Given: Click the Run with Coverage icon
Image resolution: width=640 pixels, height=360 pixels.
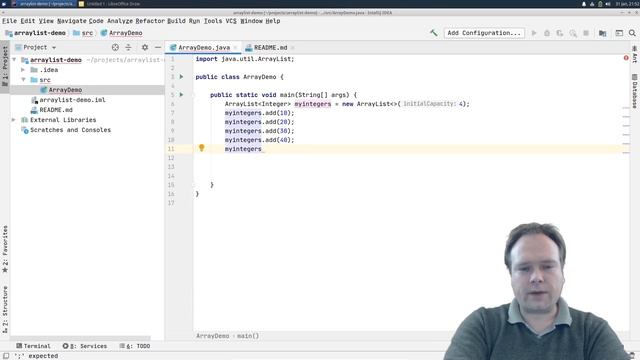Looking at the screenshot, I should tap(560, 33).
